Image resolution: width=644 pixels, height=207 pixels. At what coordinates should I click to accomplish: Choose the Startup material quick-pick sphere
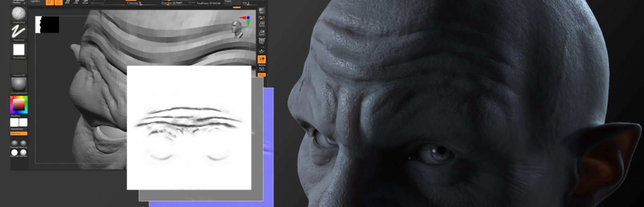14,143
